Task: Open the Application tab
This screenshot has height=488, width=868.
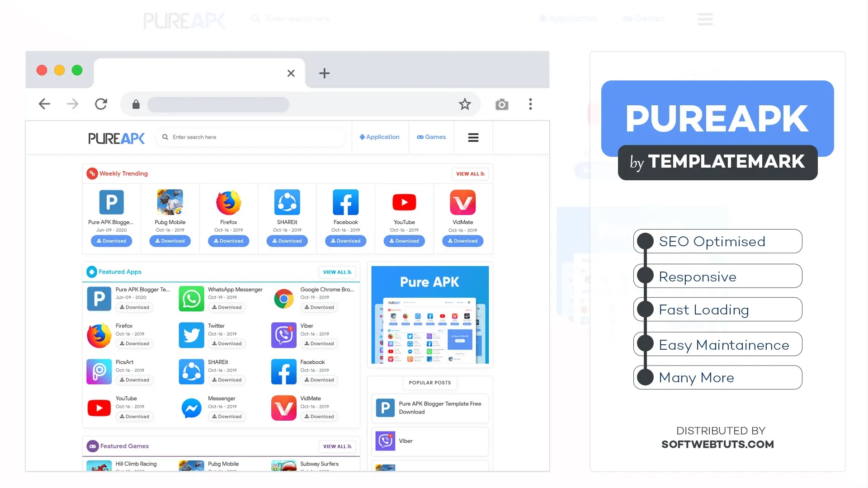Action: [x=379, y=137]
